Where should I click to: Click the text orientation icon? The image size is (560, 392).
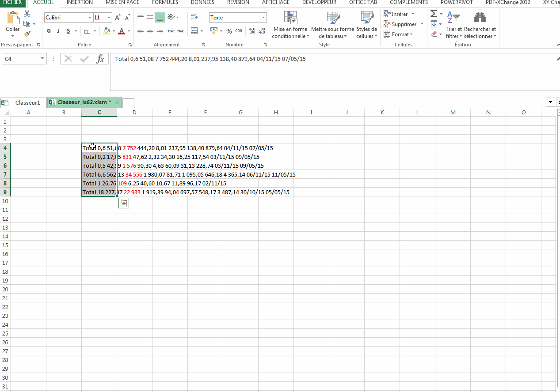coord(171,17)
